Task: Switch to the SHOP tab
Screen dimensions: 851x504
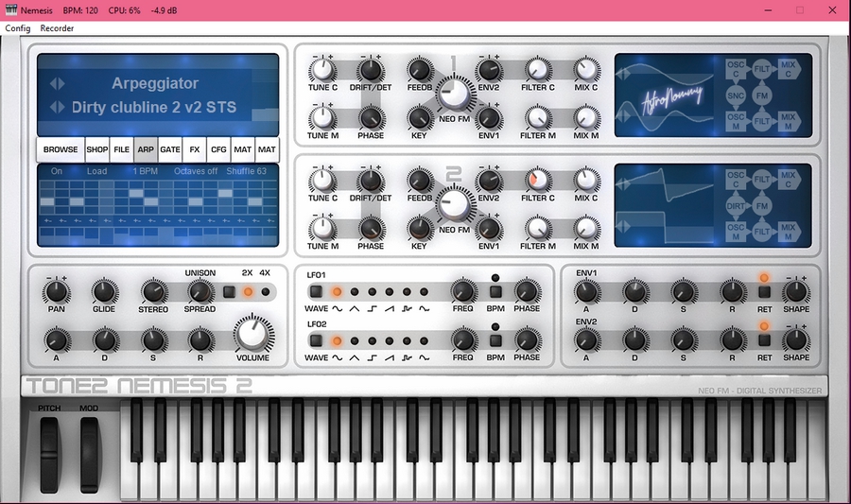Action: tap(97, 149)
